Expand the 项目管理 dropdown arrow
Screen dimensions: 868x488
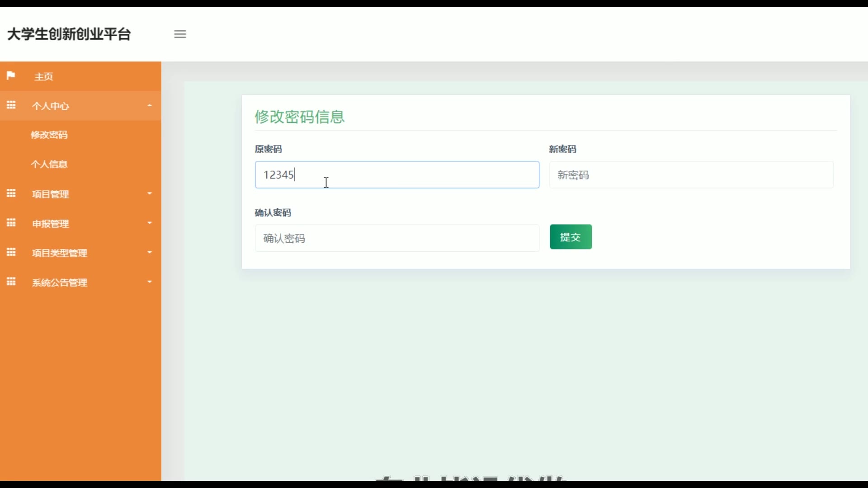(x=150, y=193)
